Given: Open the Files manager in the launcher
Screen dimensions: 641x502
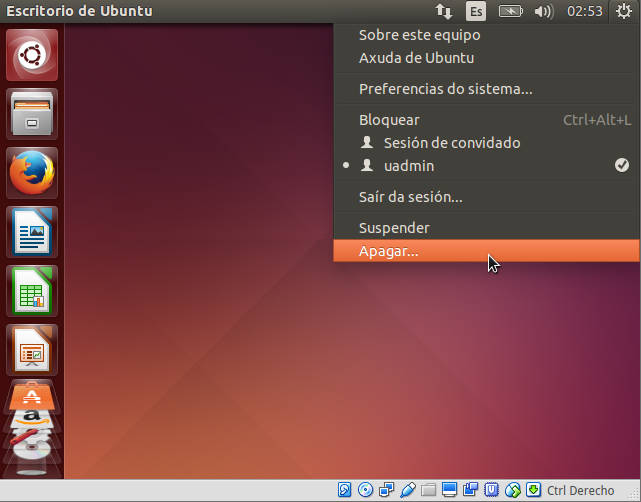Looking at the screenshot, I should click(32, 114).
